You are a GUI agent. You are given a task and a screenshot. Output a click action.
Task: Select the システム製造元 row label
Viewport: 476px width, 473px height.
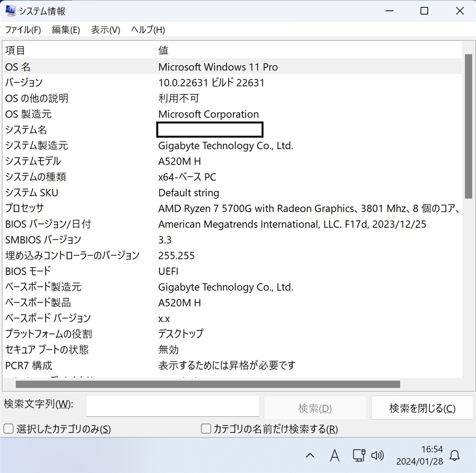coord(36,146)
